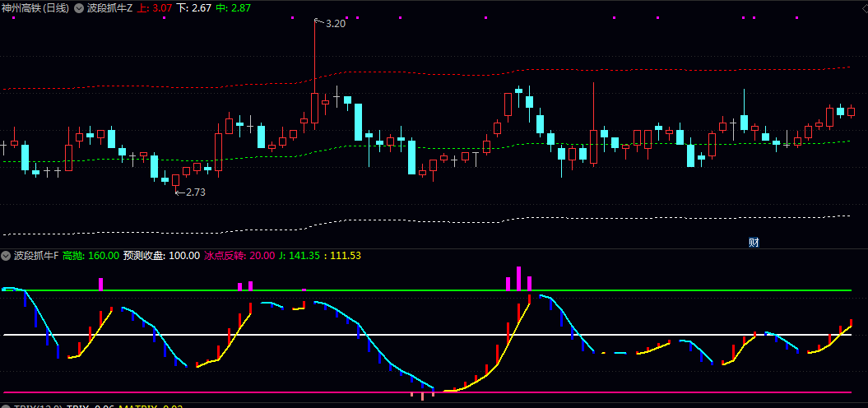This screenshot has height=408, width=868.
Task: Open the dropdown arrow before 波段抓牛Z
Action: tap(79, 8)
